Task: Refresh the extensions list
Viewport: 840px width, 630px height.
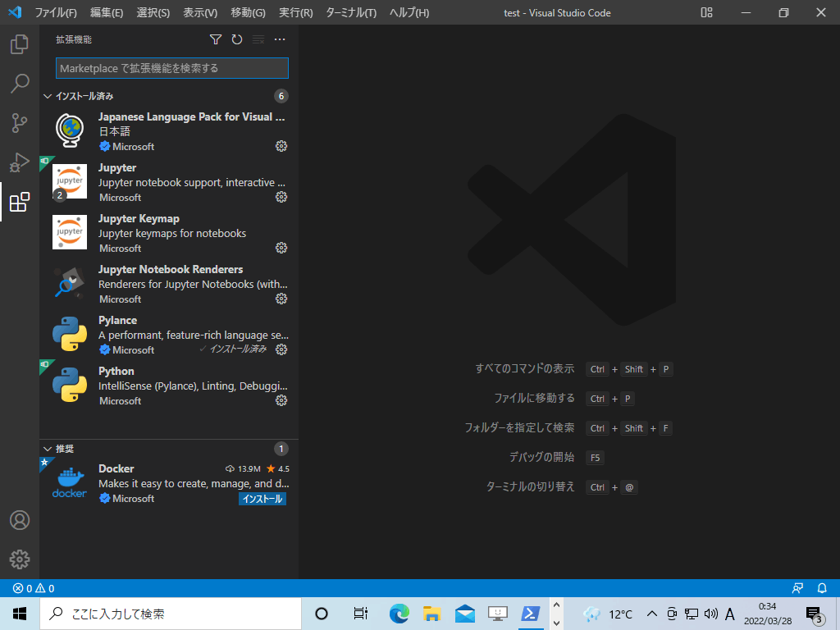Action: click(237, 39)
